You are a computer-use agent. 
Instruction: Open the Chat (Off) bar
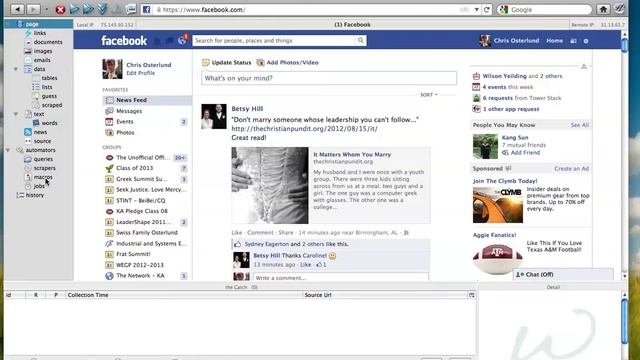pos(563,275)
